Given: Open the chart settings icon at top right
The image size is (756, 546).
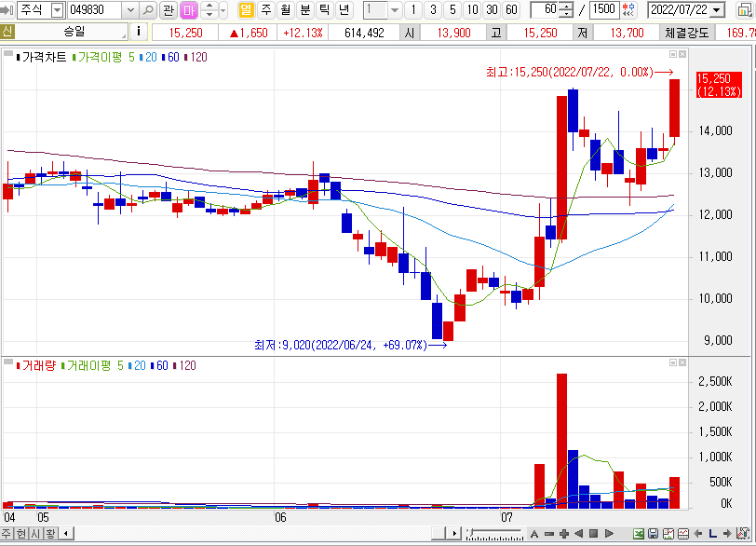Looking at the screenshot, I should [745, 9].
